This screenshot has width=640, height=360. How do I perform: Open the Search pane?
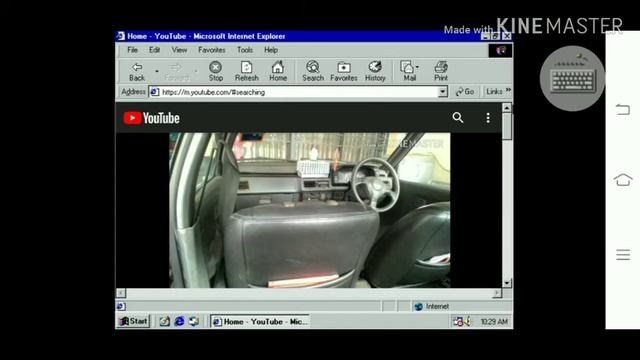pyautogui.click(x=313, y=71)
